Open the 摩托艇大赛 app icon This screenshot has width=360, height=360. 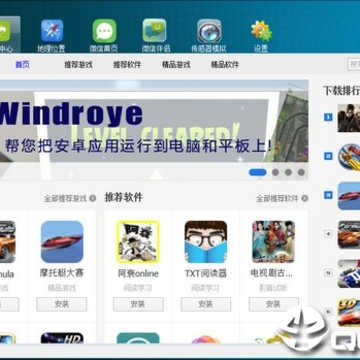click(x=62, y=242)
